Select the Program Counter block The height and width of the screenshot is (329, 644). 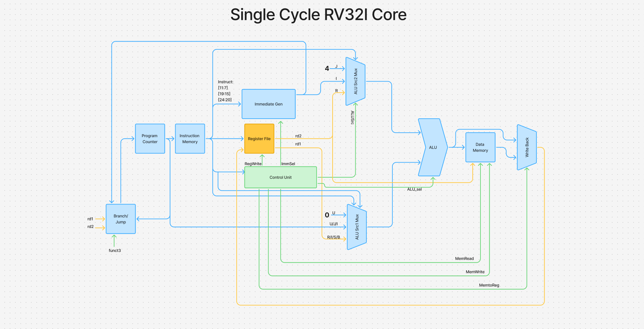(x=150, y=138)
